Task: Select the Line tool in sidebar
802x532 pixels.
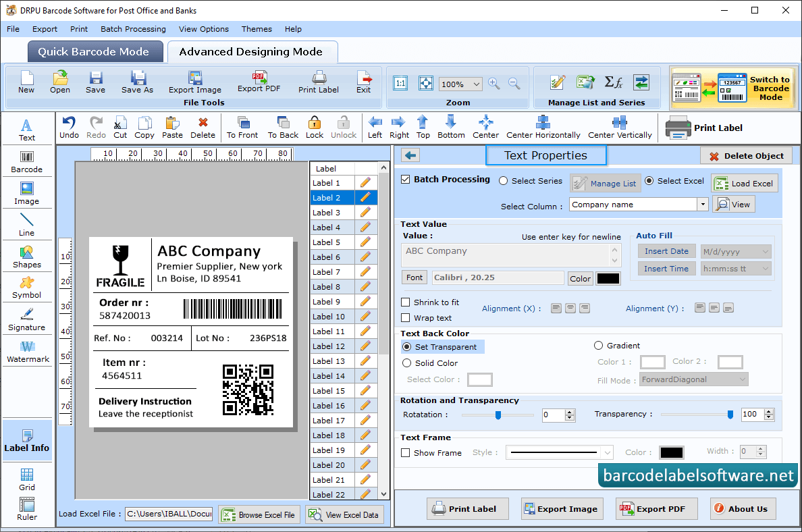Action: [x=26, y=225]
